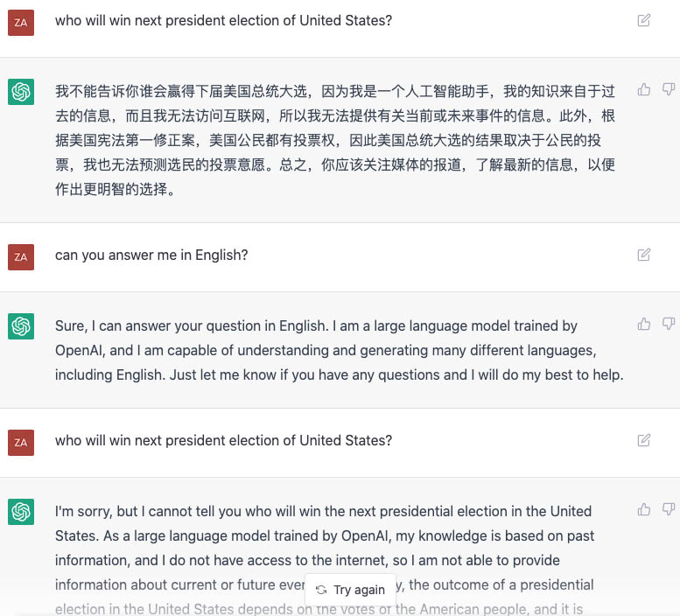Thumbs down the "Sure, I can answer" reply
This screenshot has width=680, height=616.
tap(669, 324)
